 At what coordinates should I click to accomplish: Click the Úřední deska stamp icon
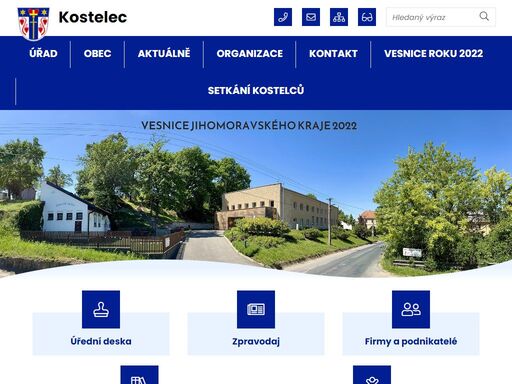pos(101,309)
